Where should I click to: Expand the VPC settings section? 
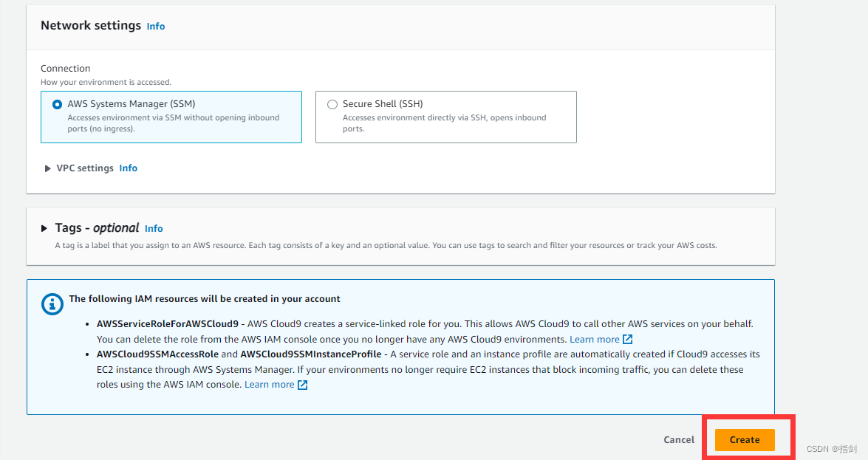click(47, 168)
